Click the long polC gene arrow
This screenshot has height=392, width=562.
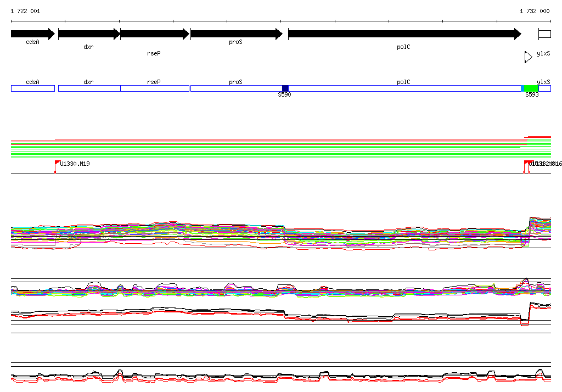(404, 34)
